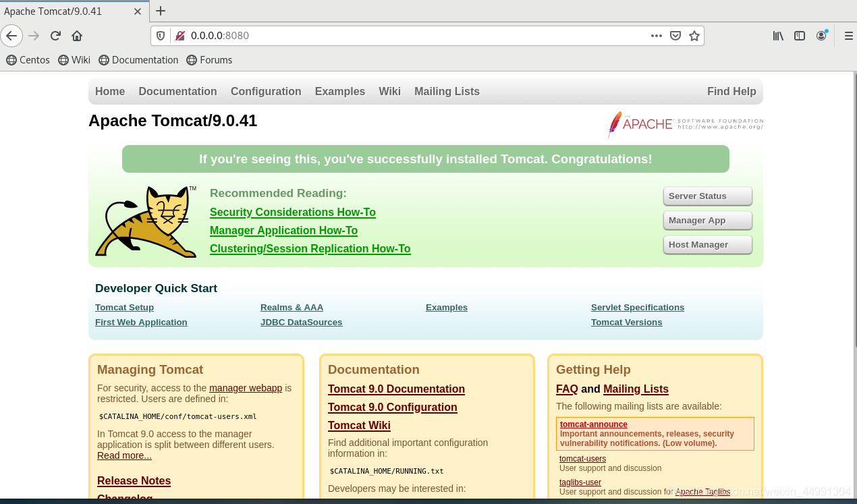Click the Tomcat cat logo image
The width and height of the screenshot is (857, 504).
[146, 221]
